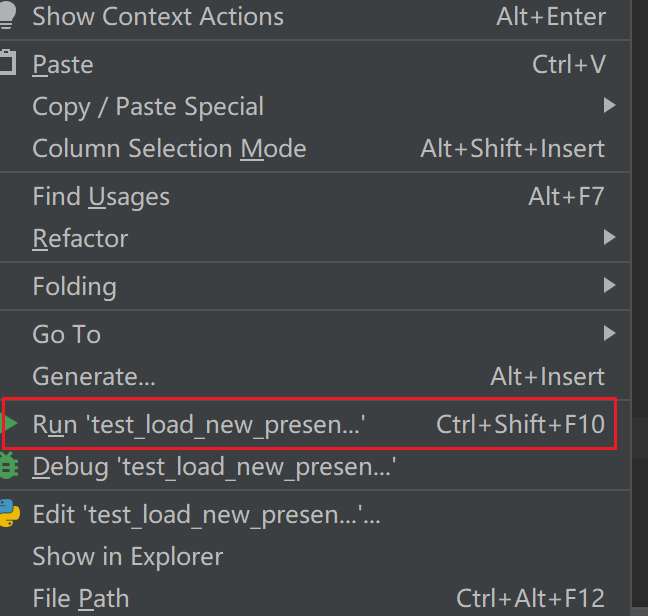Viewport: 648px width, 616px height.
Task: Choose the Generate... menu entry
Action: coord(94,377)
